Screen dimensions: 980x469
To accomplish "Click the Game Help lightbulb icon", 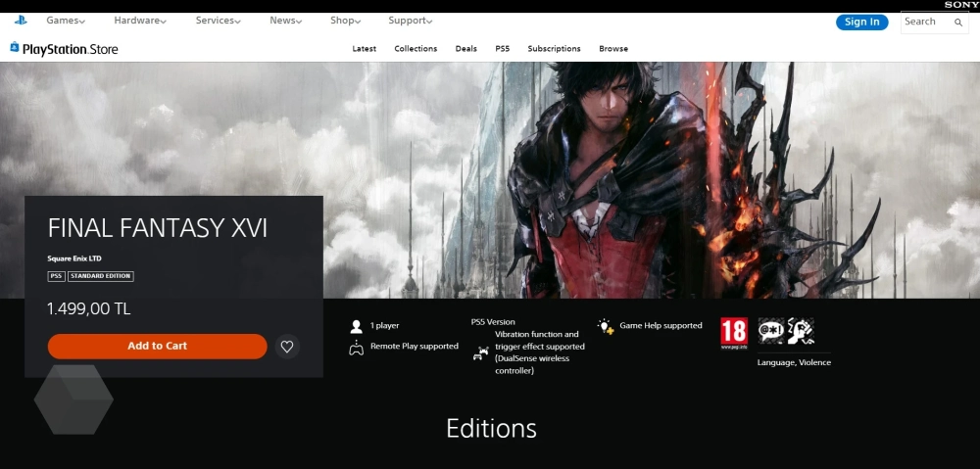I will [606, 326].
